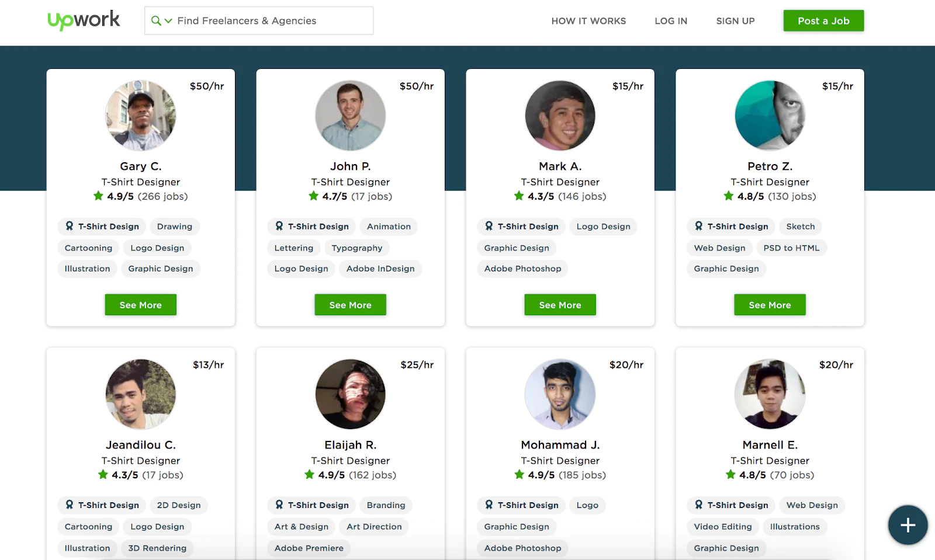Focus the Find Freelancers & Agencies field

[269, 21]
